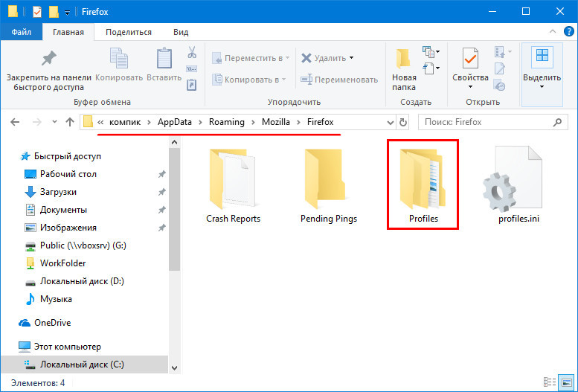Select Локальный диск (C:) in navigation pane
578x392 pixels.
click(82, 364)
